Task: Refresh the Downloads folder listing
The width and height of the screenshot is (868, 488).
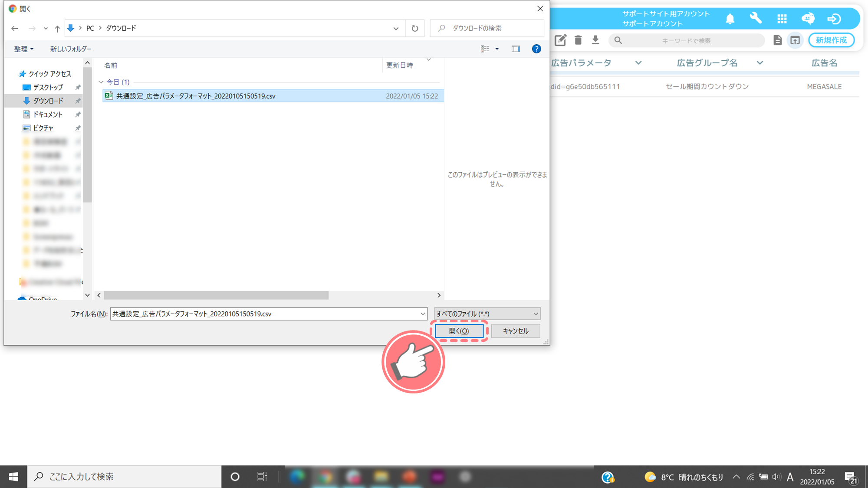Action: [415, 28]
